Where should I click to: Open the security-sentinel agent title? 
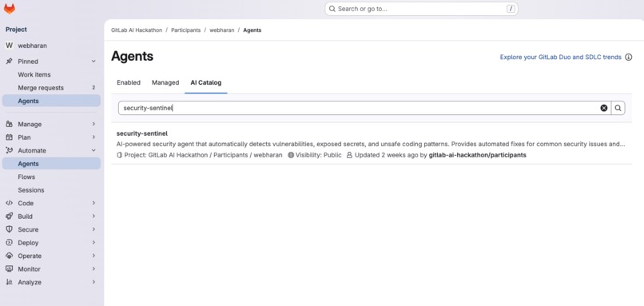[141, 133]
